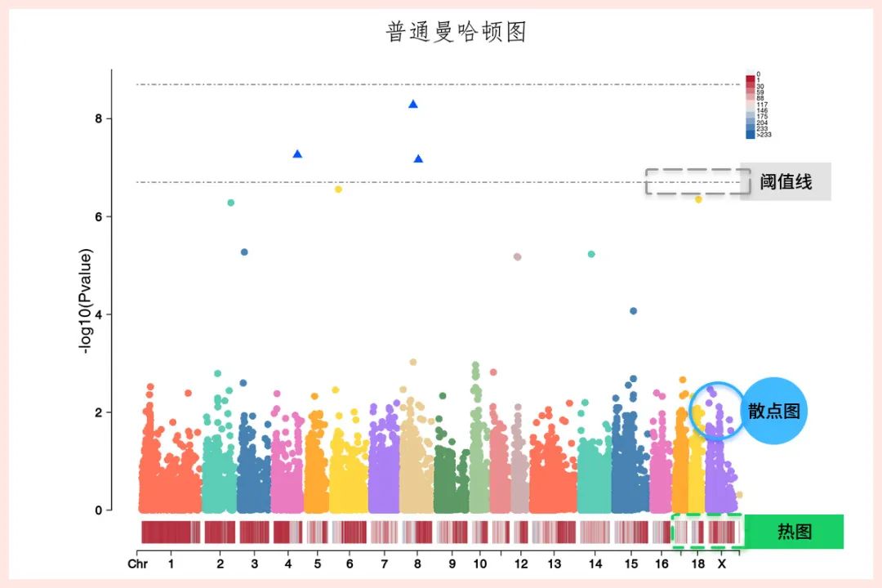Select the gray dashed box on the threshold line

coord(697,182)
